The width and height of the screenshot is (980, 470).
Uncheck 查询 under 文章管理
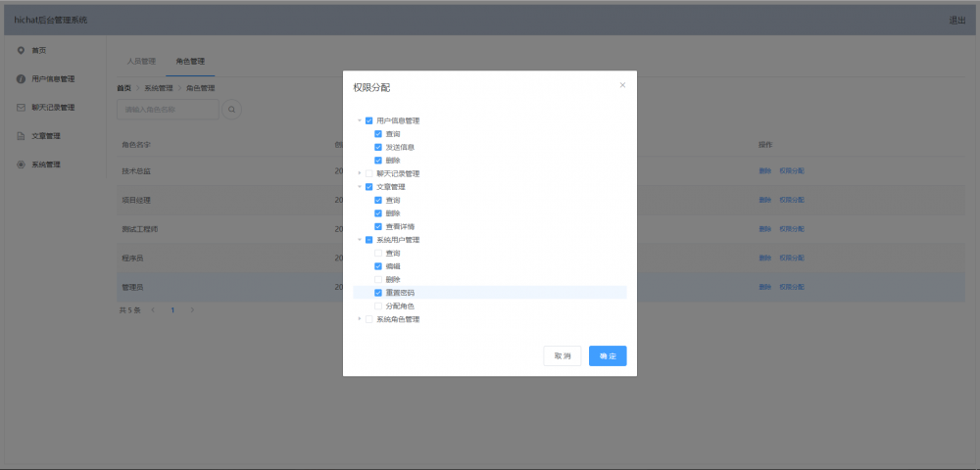pyautogui.click(x=378, y=201)
